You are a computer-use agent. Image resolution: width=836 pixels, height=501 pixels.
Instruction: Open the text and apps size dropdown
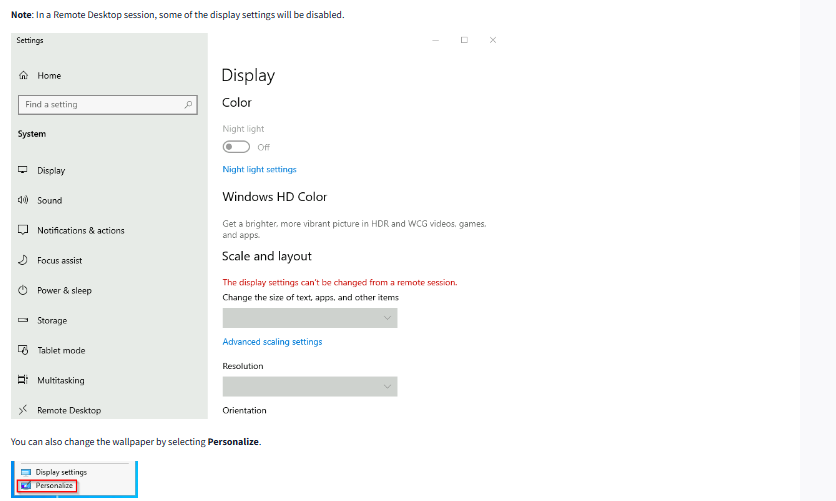[x=309, y=318]
